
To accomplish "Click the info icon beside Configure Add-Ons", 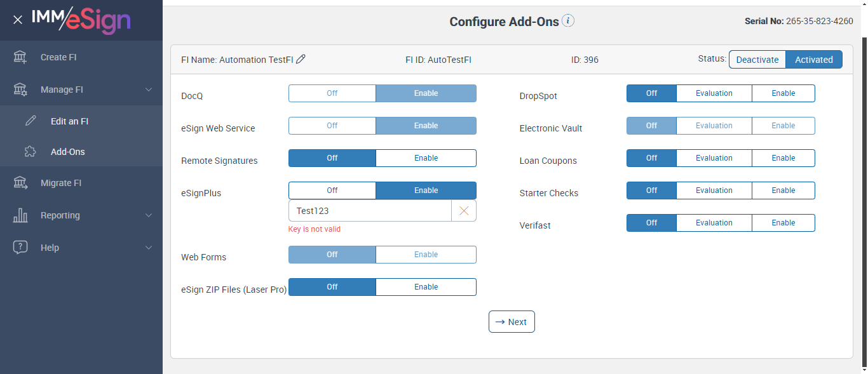I will pyautogui.click(x=568, y=21).
